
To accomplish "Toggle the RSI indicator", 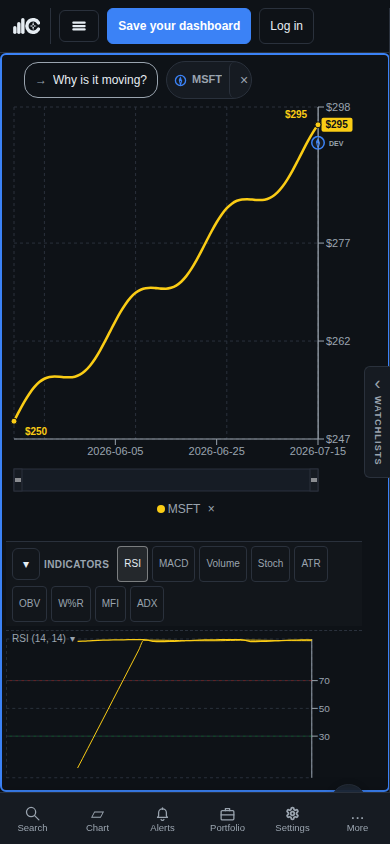I will 132,564.
